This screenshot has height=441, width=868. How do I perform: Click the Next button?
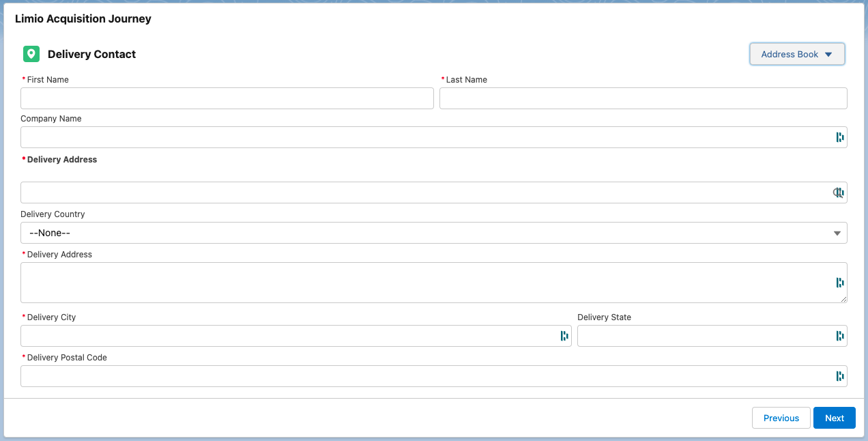click(x=834, y=418)
